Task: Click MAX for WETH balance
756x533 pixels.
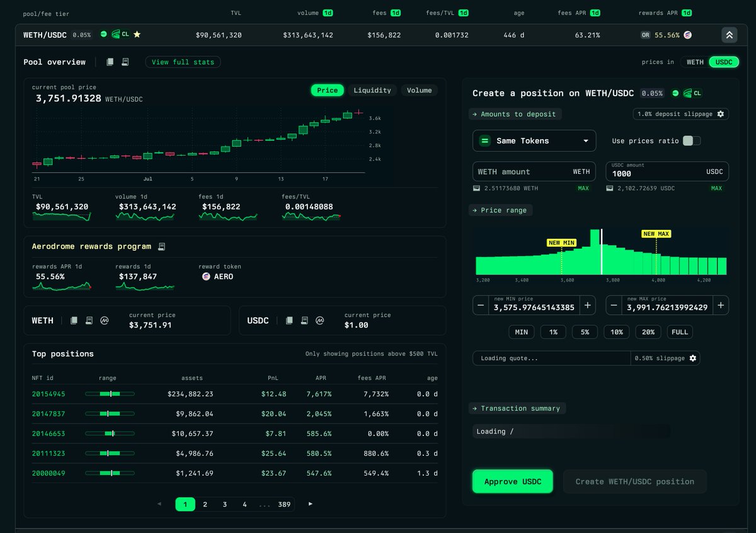Action: [x=584, y=188]
